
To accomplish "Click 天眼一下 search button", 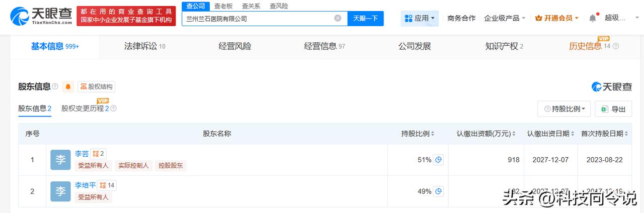I will [x=365, y=18].
